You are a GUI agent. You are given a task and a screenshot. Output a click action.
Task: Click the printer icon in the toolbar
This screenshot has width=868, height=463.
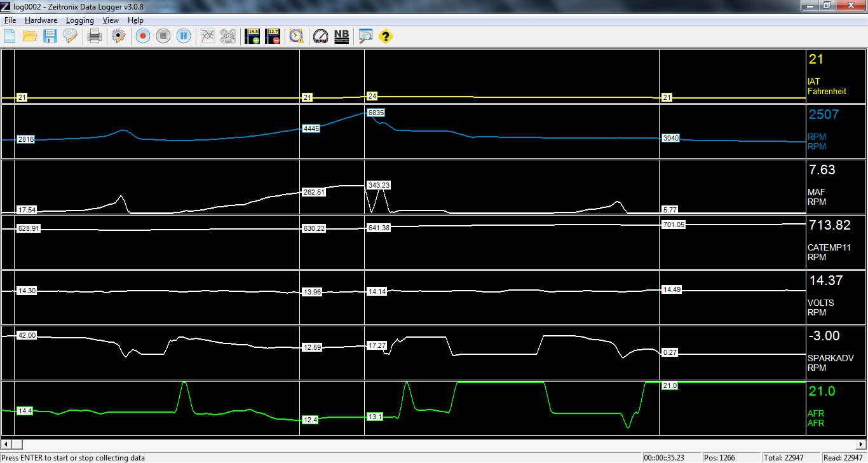point(95,36)
